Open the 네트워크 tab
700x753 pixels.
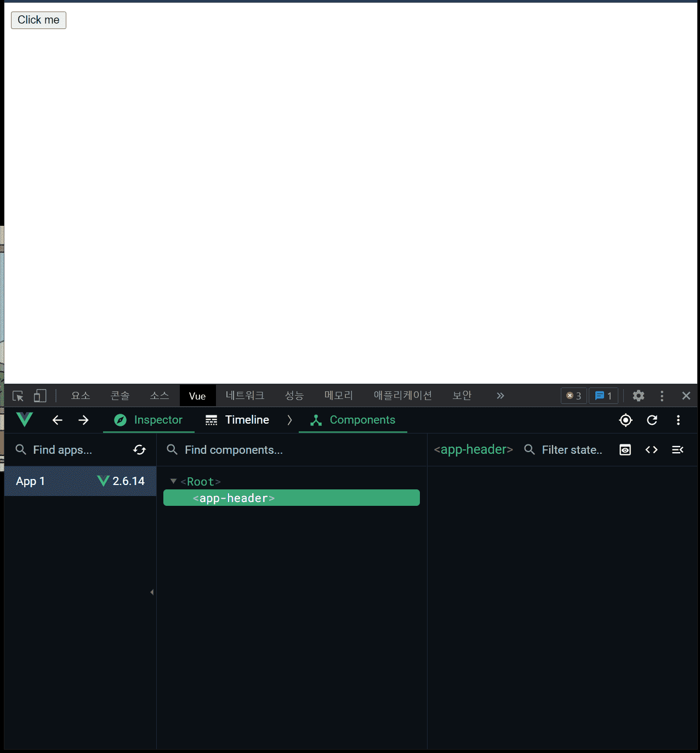(245, 396)
